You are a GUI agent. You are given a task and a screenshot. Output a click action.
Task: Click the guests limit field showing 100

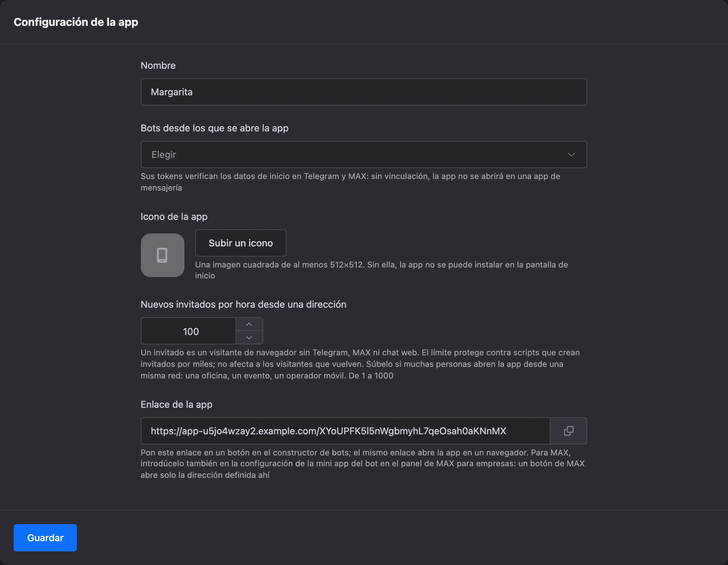click(x=188, y=331)
